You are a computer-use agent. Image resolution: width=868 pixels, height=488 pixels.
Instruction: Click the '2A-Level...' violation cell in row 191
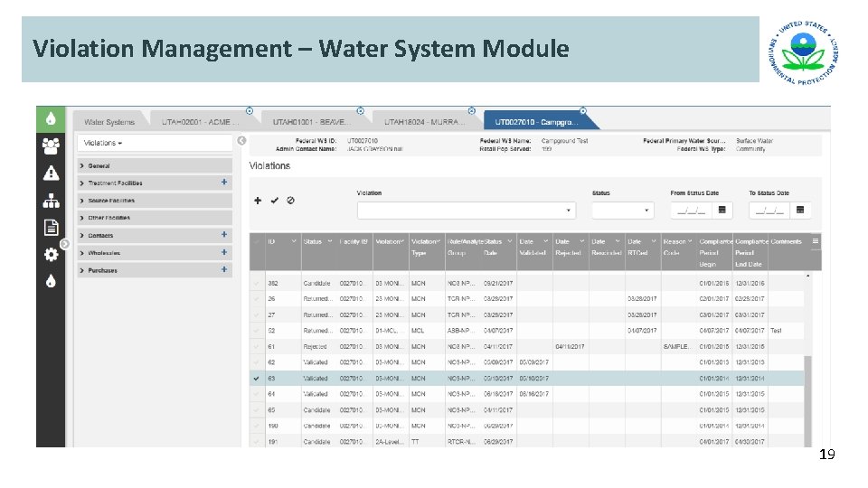click(x=391, y=442)
